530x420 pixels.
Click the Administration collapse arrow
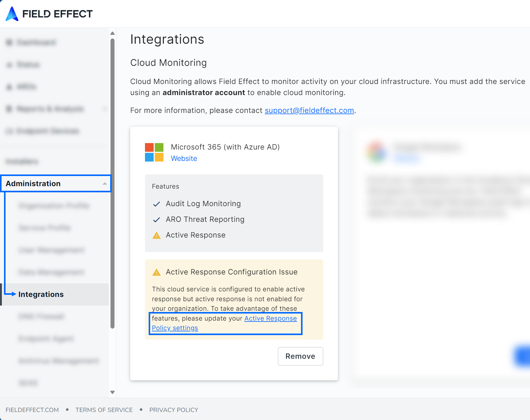pos(105,184)
